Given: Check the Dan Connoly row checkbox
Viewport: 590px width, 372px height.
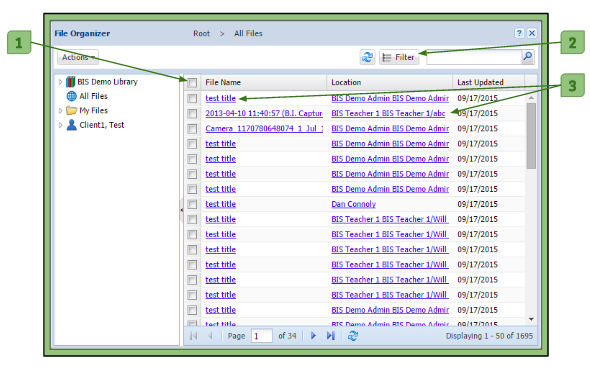Looking at the screenshot, I should click(192, 204).
